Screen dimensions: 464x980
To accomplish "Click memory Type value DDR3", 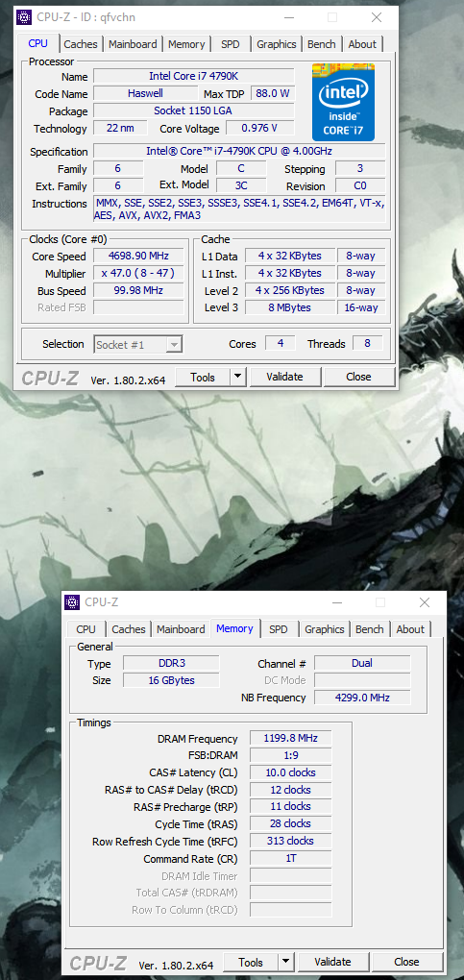I will [171, 663].
